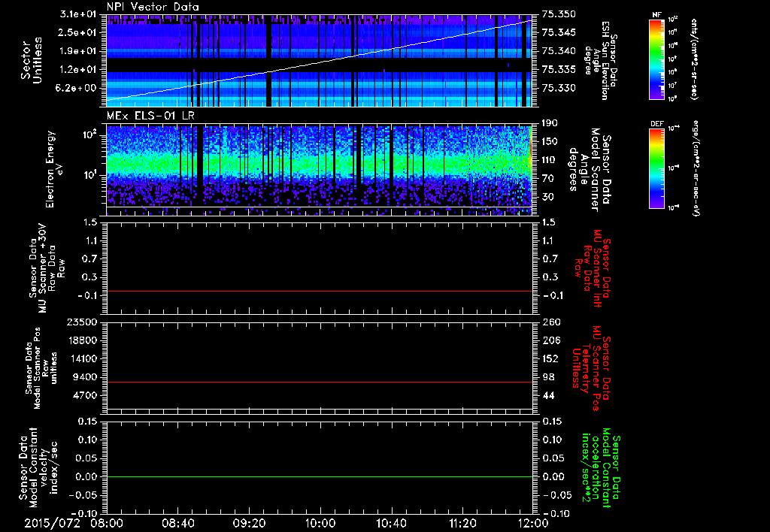Click the NF color scale bar
Screen dimensions: 770x532
pyautogui.click(x=656, y=59)
